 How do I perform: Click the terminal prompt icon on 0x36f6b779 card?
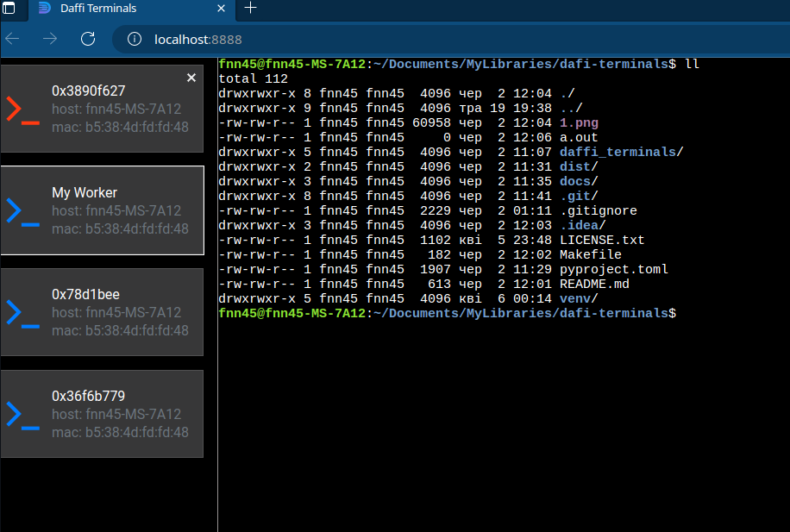(x=21, y=414)
